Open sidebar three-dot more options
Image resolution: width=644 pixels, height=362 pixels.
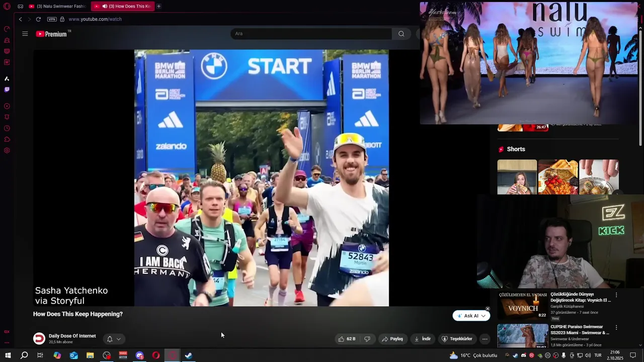7,342
